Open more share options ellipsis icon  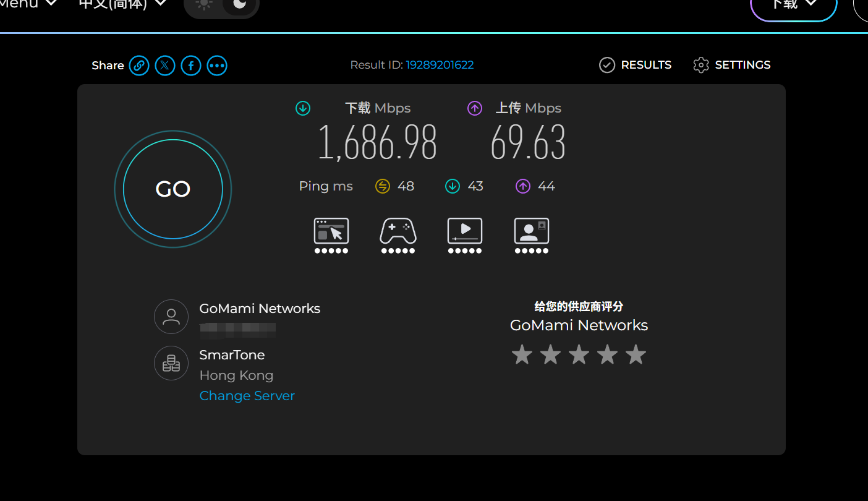pyautogui.click(x=217, y=65)
